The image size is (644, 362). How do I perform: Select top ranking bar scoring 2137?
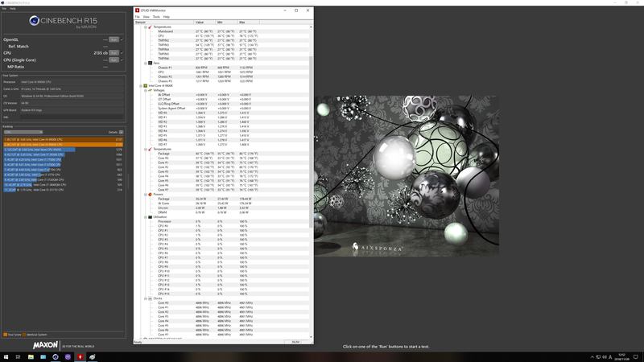64,139
